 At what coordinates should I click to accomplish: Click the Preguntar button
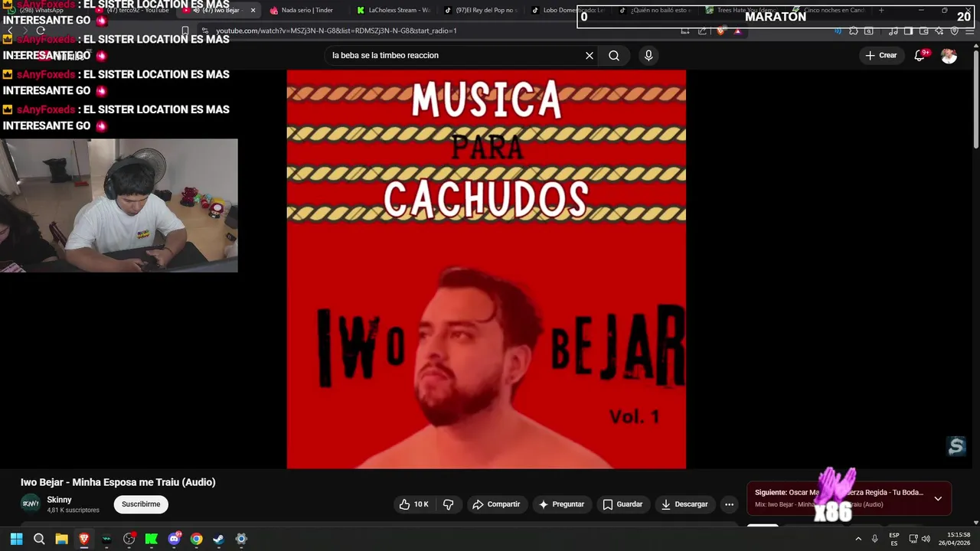point(561,504)
